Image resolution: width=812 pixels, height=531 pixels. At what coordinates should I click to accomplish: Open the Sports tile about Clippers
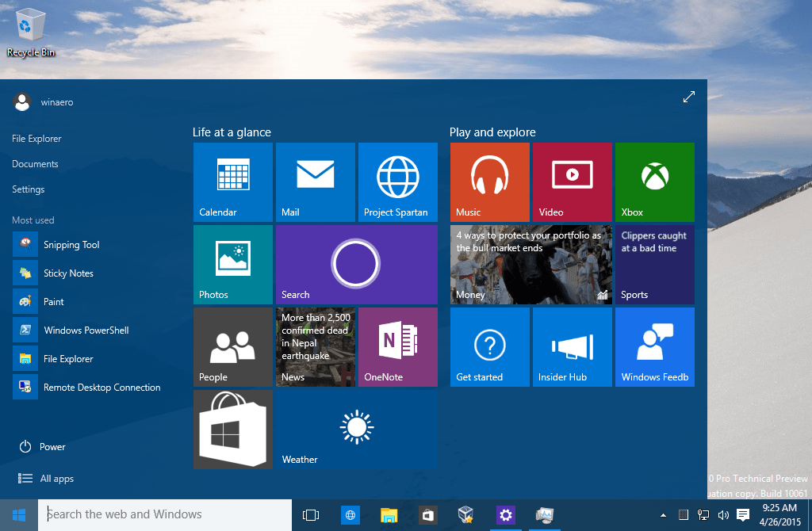tap(654, 265)
